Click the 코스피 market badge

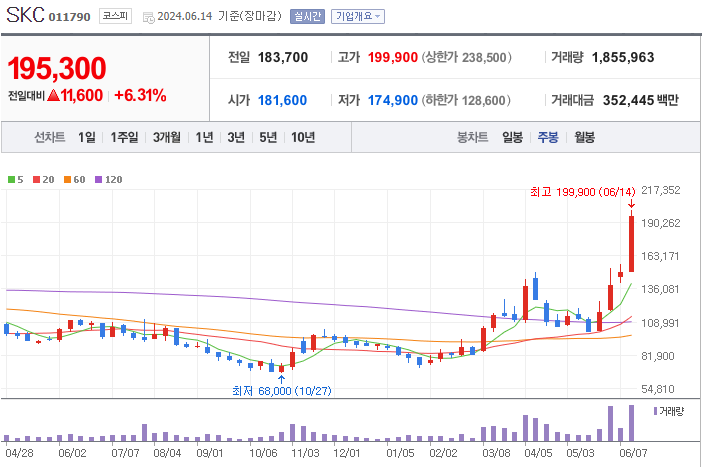(115, 16)
